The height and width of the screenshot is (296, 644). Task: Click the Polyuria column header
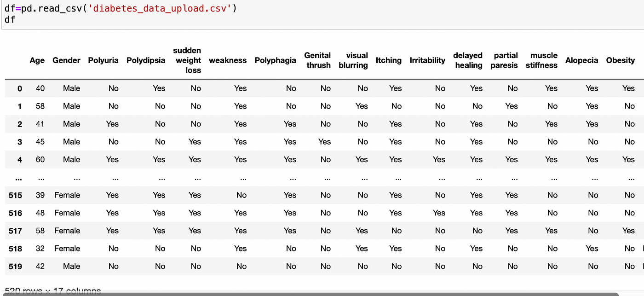[103, 60]
